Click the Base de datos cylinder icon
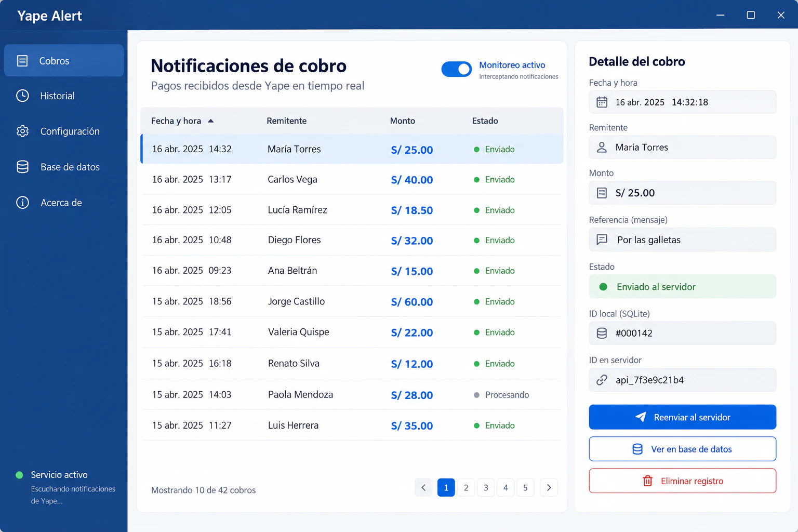Image resolution: width=798 pixels, height=532 pixels. 22,167
